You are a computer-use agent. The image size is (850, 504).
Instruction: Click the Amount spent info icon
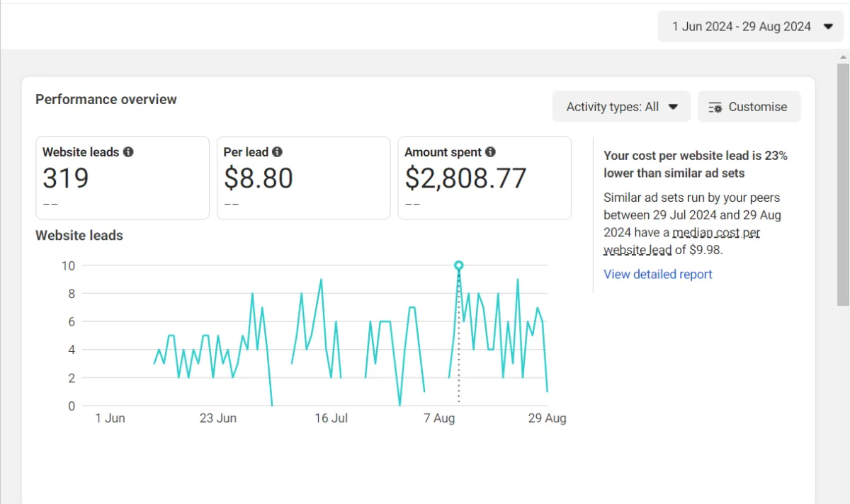490,152
